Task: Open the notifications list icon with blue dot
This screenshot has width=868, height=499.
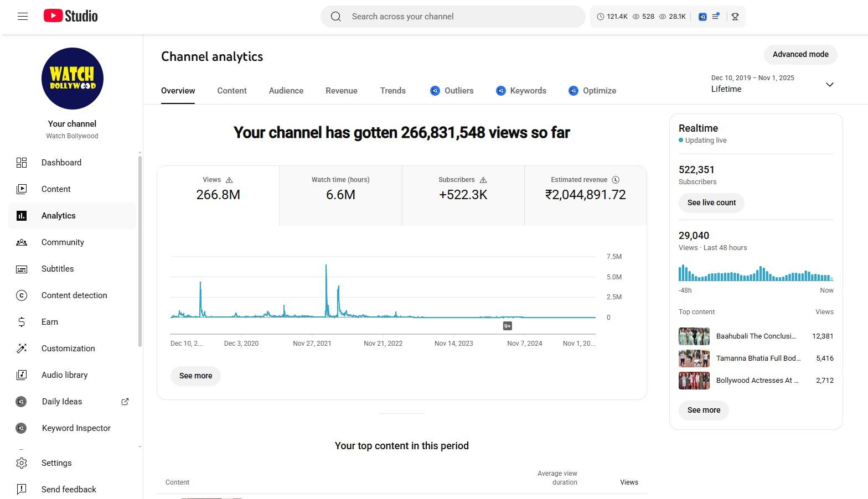Action: 716,17
